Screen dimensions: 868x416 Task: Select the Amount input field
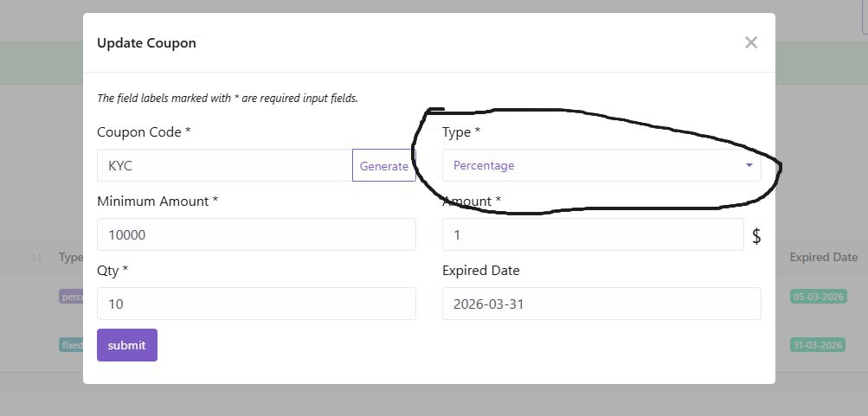[593, 234]
